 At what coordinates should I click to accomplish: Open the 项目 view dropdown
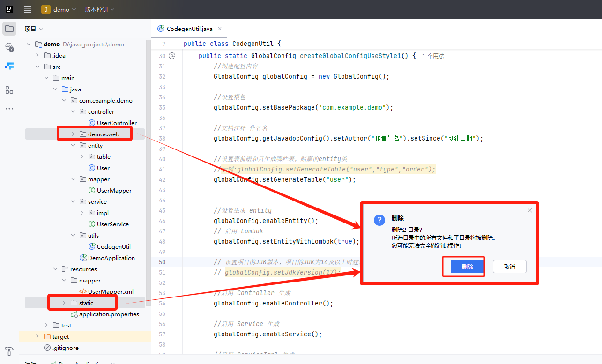[34, 29]
